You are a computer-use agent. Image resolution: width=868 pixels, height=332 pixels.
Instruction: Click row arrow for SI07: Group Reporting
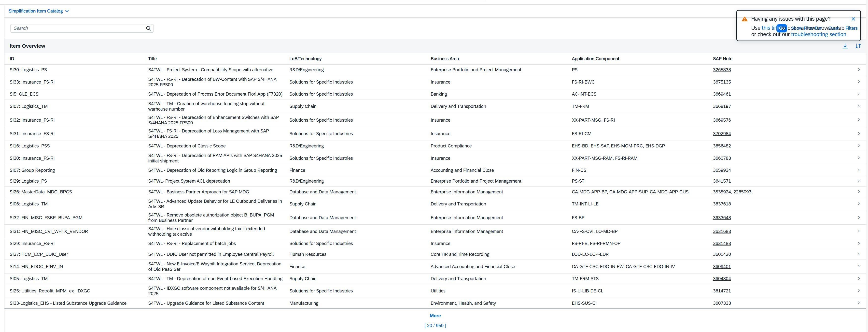pyautogui.click(x=859, y=170)
